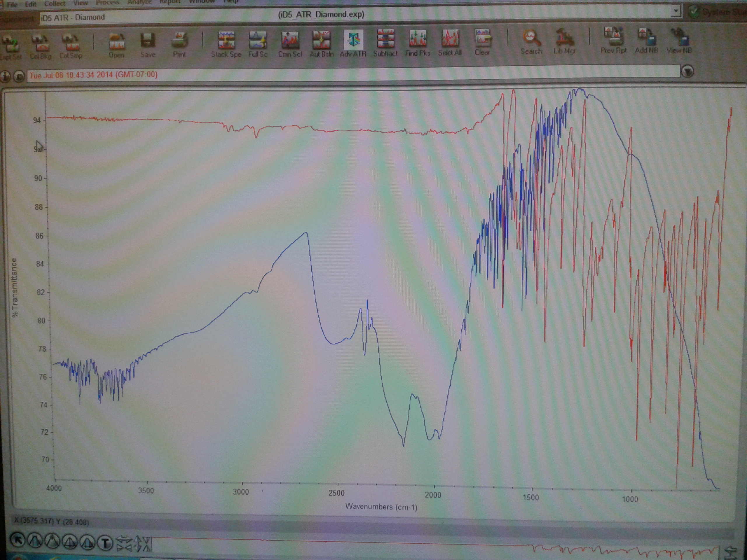Screen dimensions: 747x560
Task: Click the information button beside spectrum title
Action: pyautogui.click(x=5, y=77)
